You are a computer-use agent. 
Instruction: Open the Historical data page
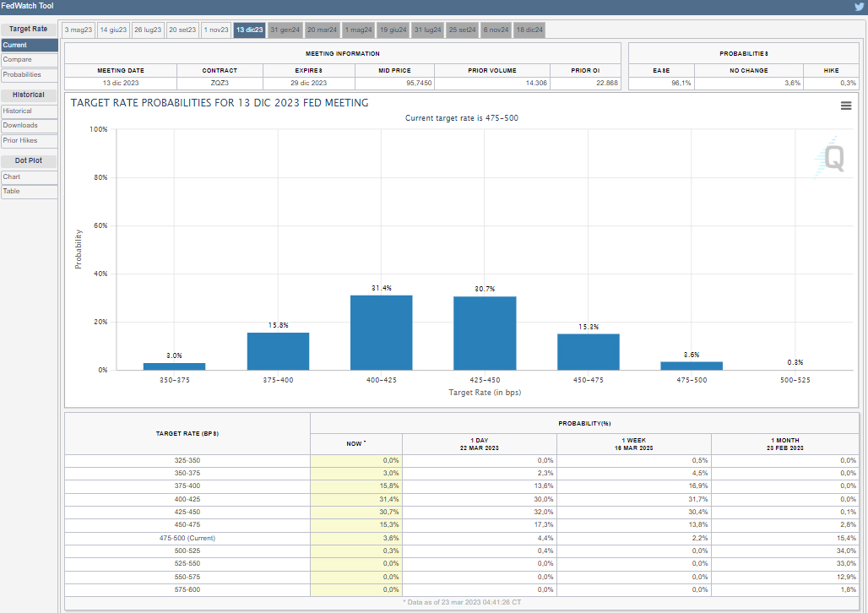tap(29, 111)
